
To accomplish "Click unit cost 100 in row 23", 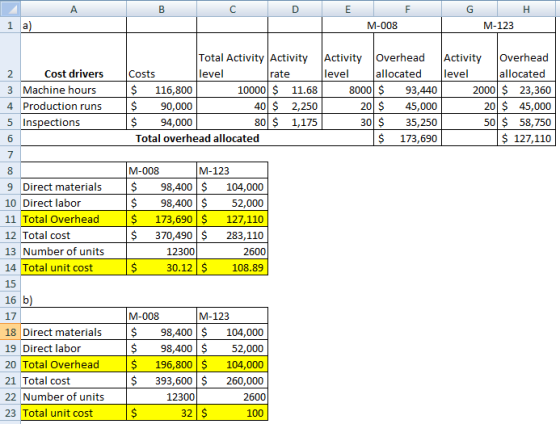I will coord(232,413).
